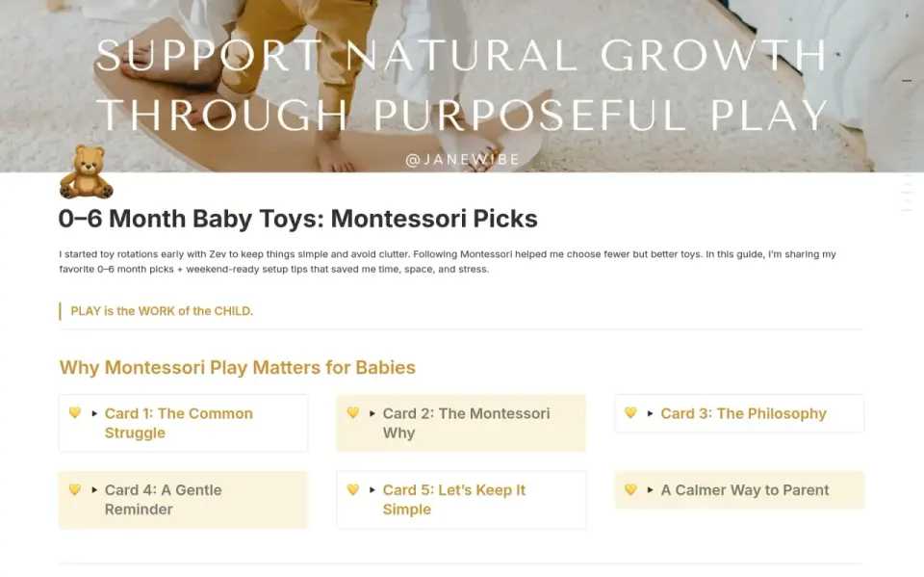The image size is (924, 577).
Task: Click the teddy bear page icon
Action: 86,171
